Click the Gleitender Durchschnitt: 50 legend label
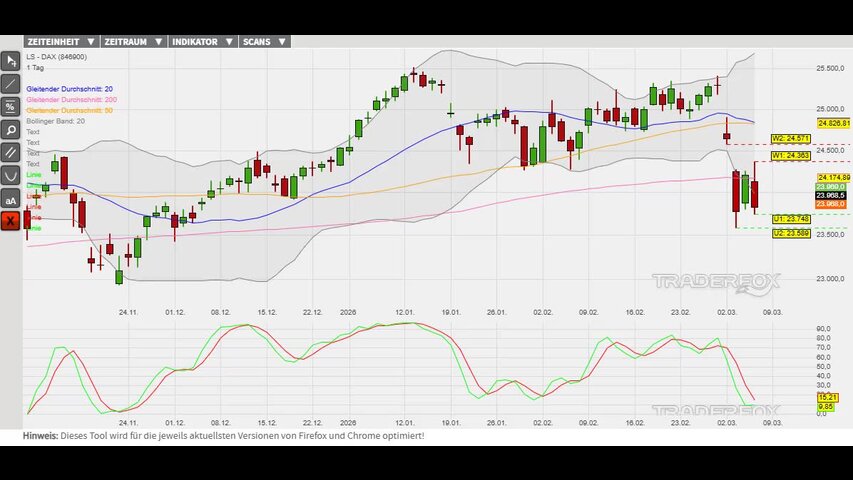The height and width of the screenshot is (480, 853). 69,110
